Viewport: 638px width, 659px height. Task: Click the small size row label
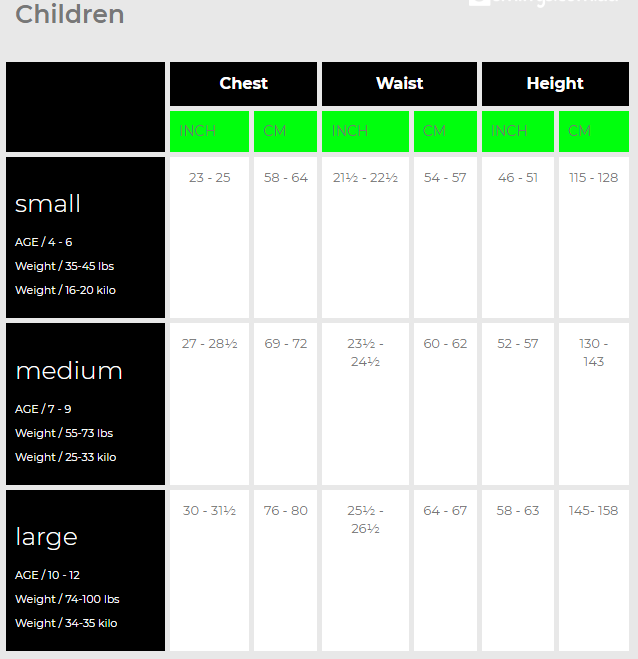tap(48, 204)
